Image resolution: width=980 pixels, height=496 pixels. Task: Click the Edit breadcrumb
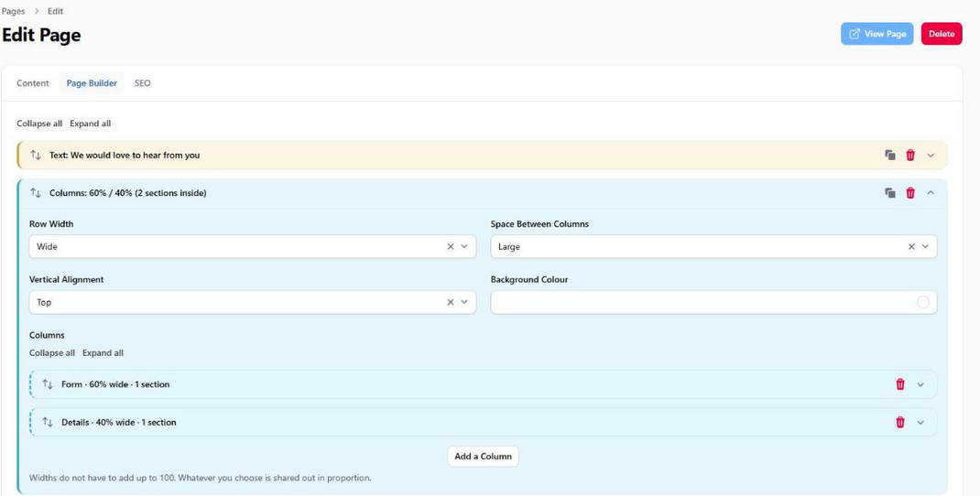tap(55, 11)
